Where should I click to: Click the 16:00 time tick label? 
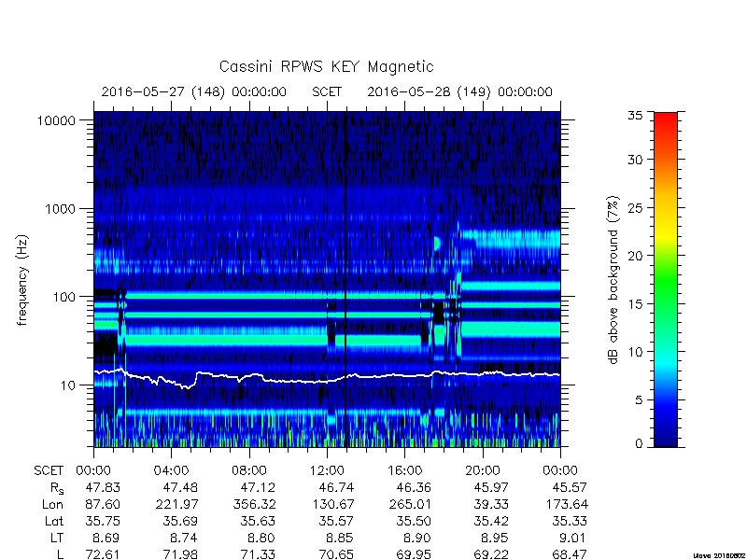[x=404, y=470]
